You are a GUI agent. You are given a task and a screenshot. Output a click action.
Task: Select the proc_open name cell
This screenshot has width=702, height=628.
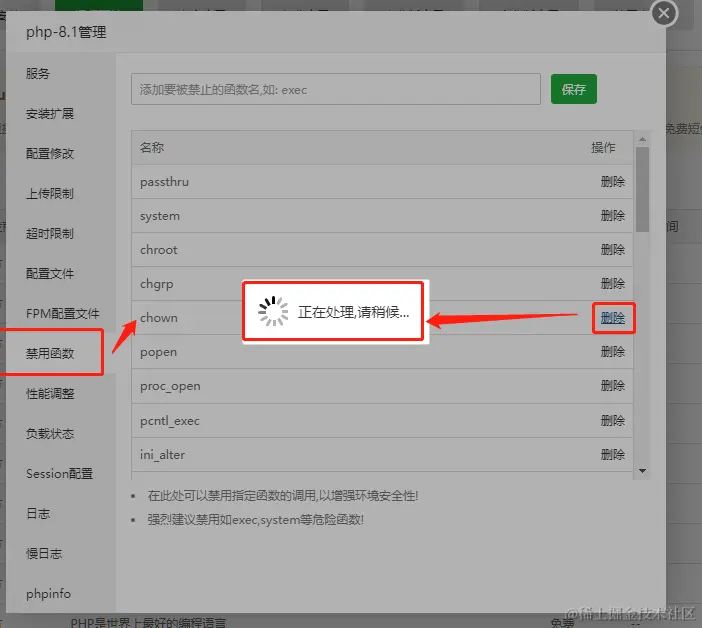170,386
